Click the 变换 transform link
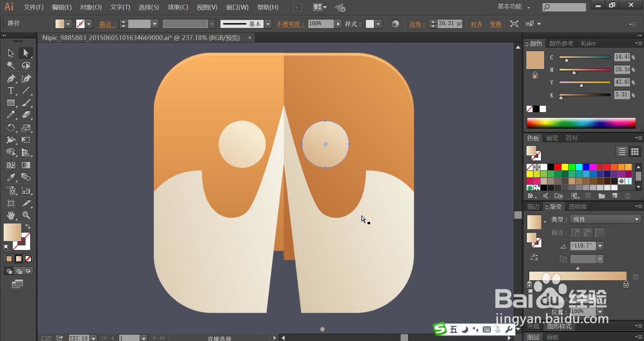Viewport: 644px width, 341px height. click(495, 24)
